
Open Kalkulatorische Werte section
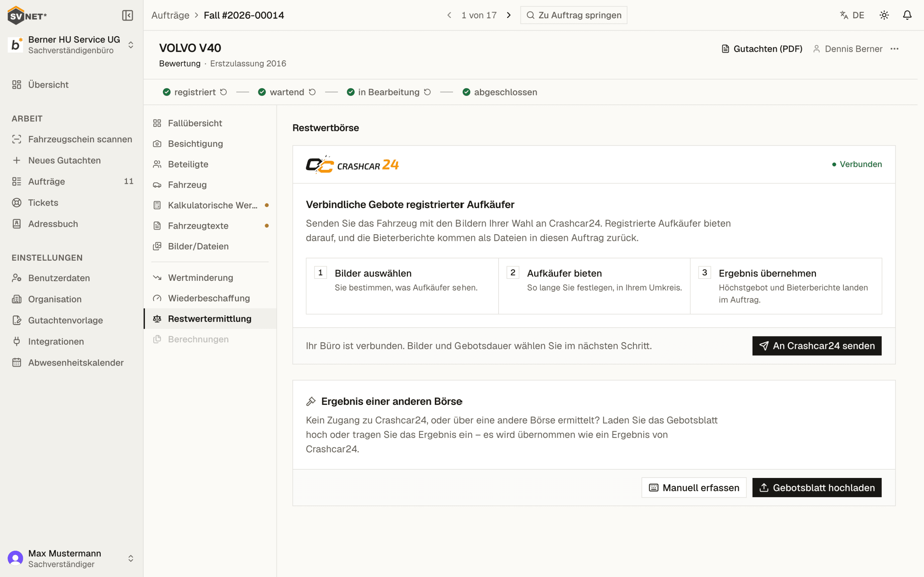click(210, 205)
